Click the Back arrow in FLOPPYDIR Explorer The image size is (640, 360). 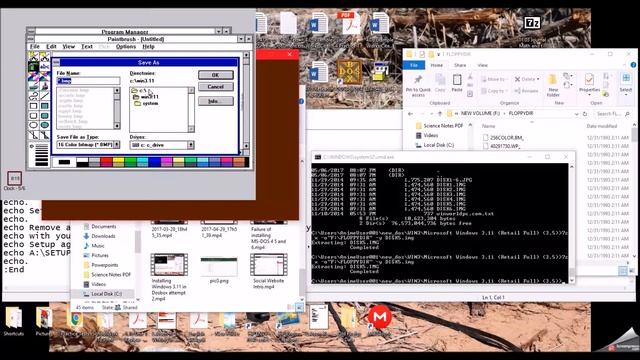click(411, 114)
